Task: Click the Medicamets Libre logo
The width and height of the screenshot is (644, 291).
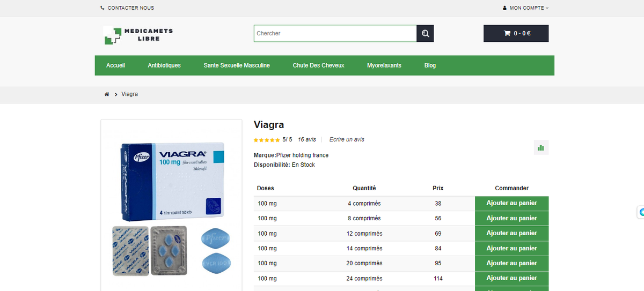Action: tap(138, 35)
